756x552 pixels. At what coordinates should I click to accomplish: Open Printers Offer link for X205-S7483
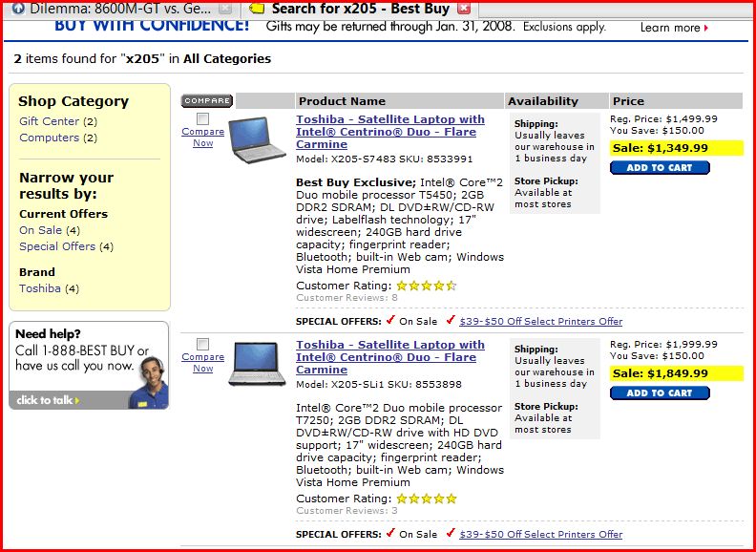[x=541, y=321]
